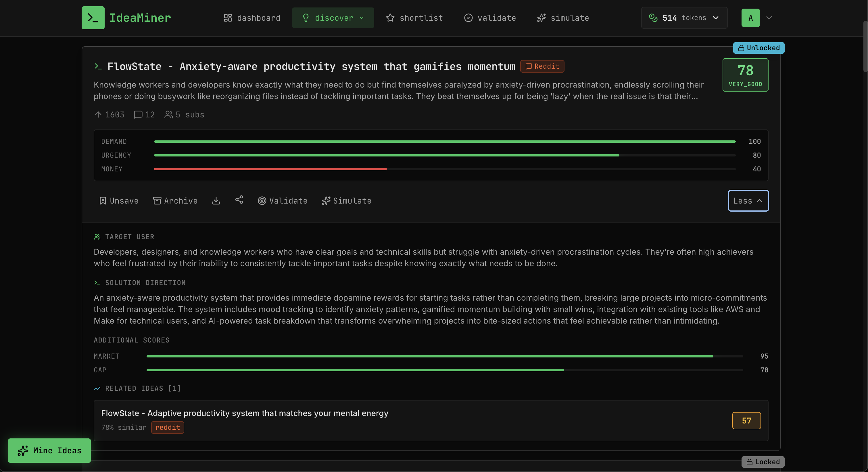Go to the dashboard section
Image resolution: width=868 pixels, height=472 pixels.
[x=251, y=18]
